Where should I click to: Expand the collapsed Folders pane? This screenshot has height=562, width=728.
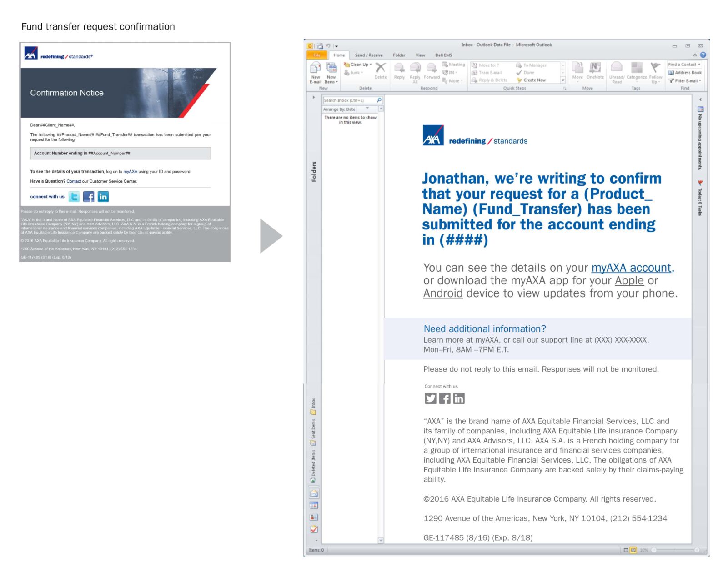coord(313,97)
